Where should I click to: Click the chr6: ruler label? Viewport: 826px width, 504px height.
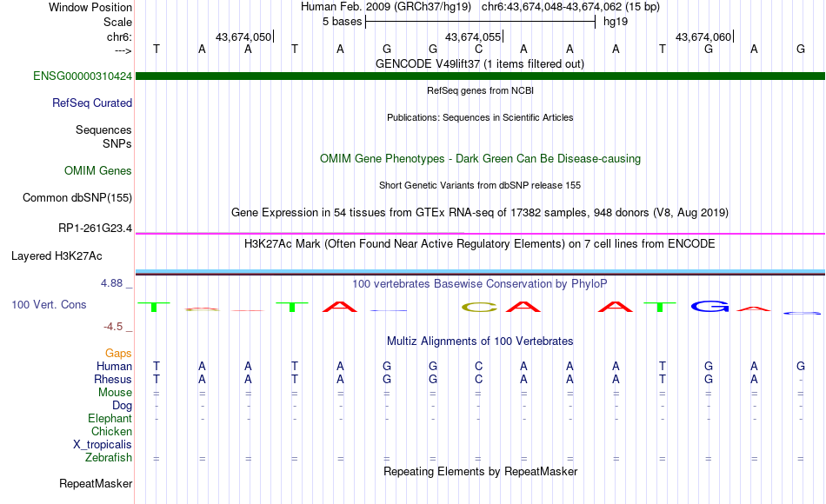[x=120, y=36]
